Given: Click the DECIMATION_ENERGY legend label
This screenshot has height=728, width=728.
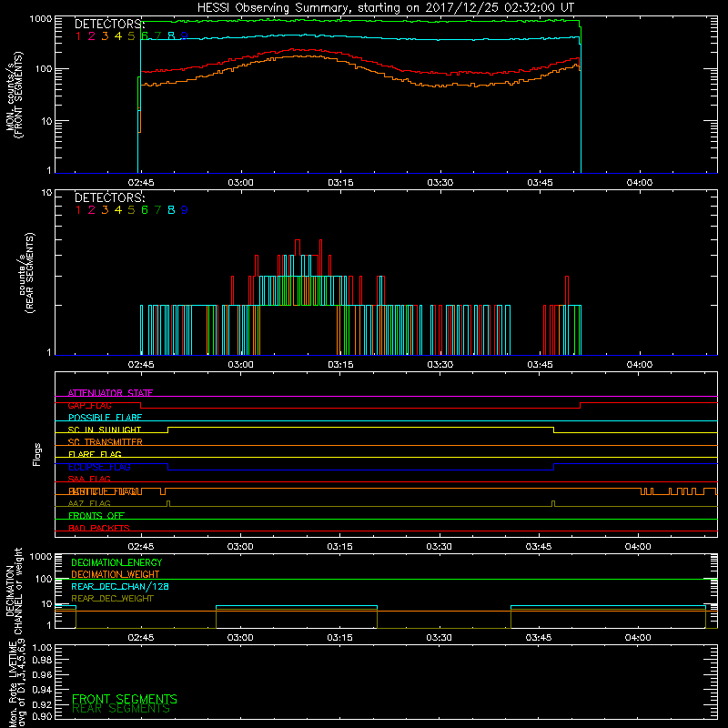Looking at the screenshot, I should coord(116,562).
